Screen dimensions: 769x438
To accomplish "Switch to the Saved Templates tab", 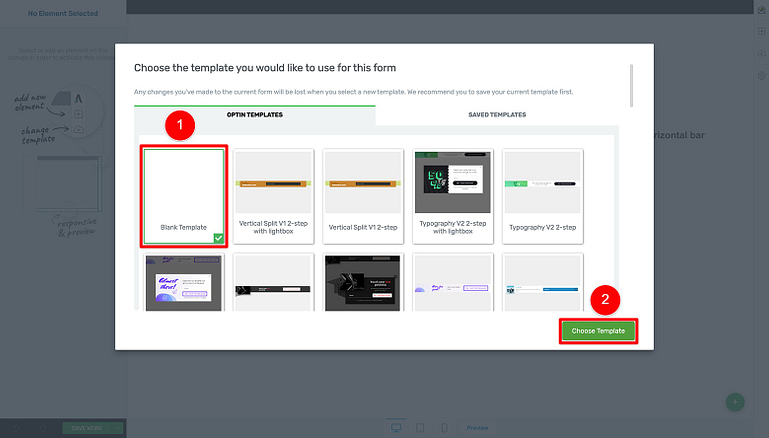I will 497,115.
